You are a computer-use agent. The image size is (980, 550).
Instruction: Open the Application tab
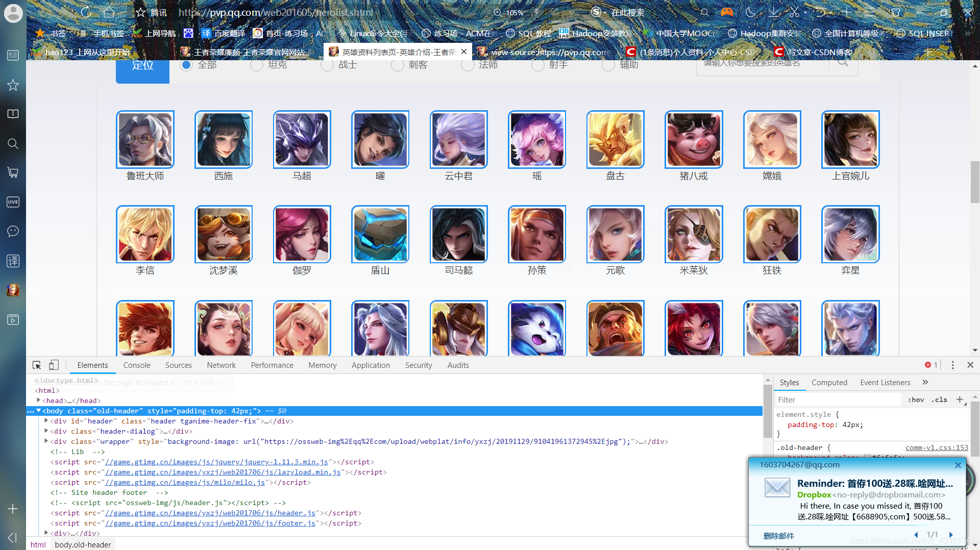point(371,365)
